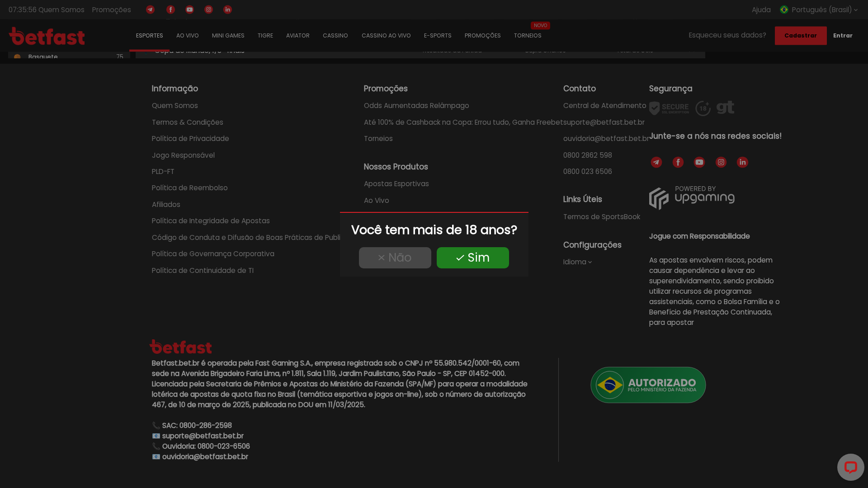Click phone number 0800 023 6506
The height and width of the screenshot is (488, 868).
click(588, 172)
